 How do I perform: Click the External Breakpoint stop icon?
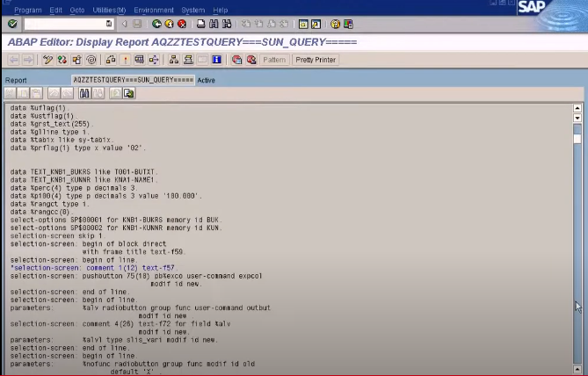pyautogui.click(x=250, y=60)
